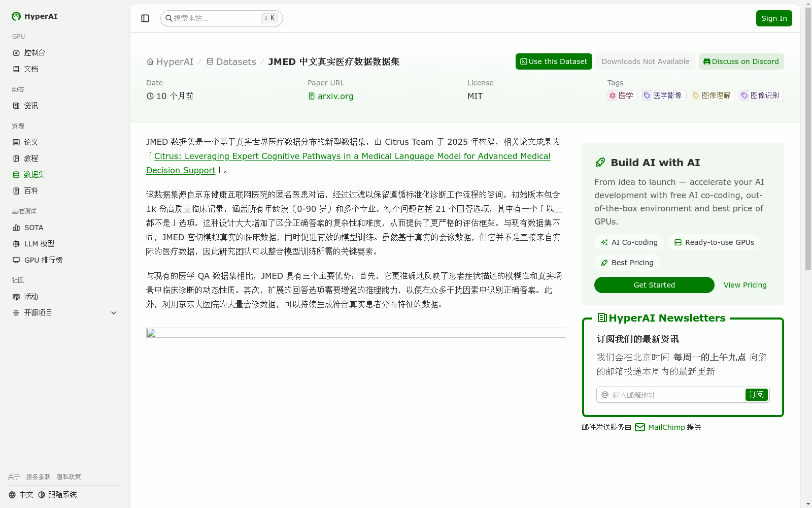
Task: Click the Best Pricing chip
Action: 627,263
